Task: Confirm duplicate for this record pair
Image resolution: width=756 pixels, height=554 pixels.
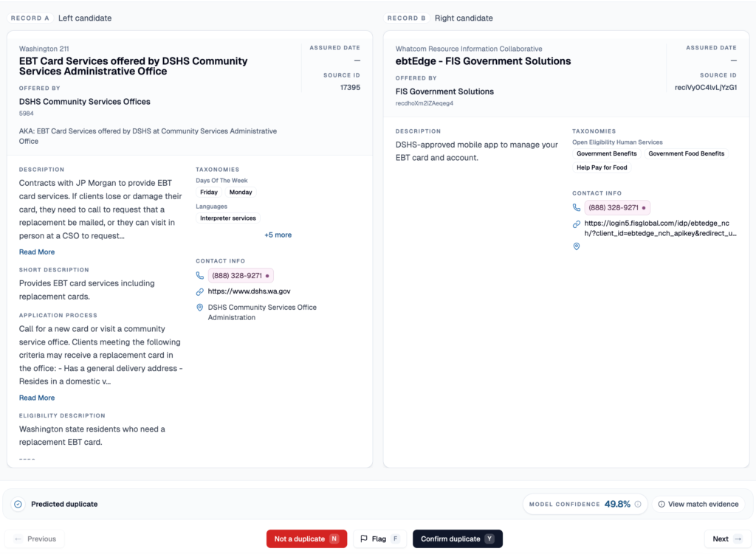Action: click(458, 539)
